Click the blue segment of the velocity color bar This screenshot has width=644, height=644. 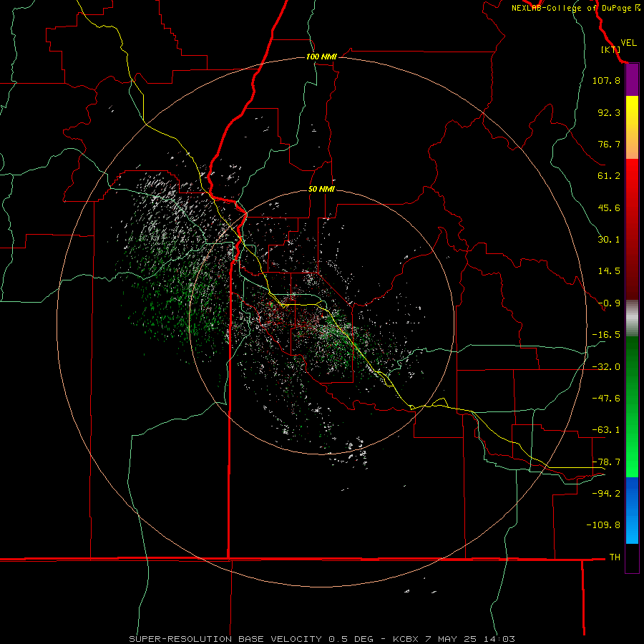tap(632, 510)
